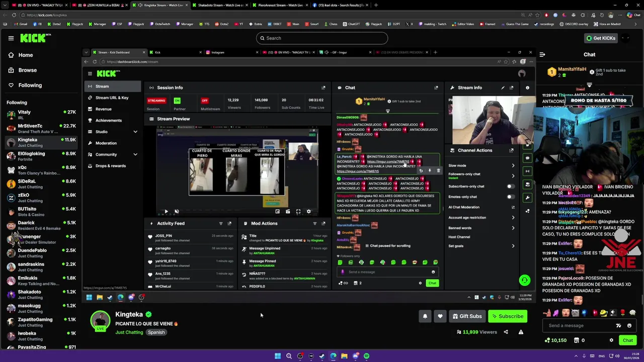Screen dimensions: 644x362
Task: Click the Gift Subs button
Action: coord(467,316)
